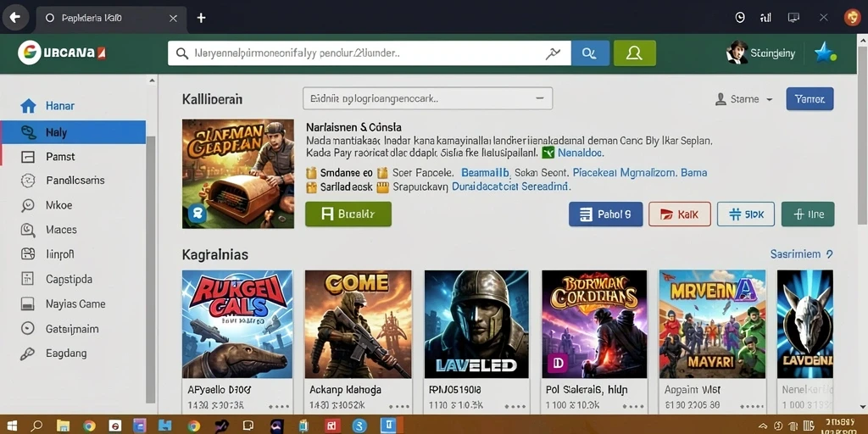Click the blue Yenrer button
Viewport: 868px width, 434px height.
click(810, 99)
